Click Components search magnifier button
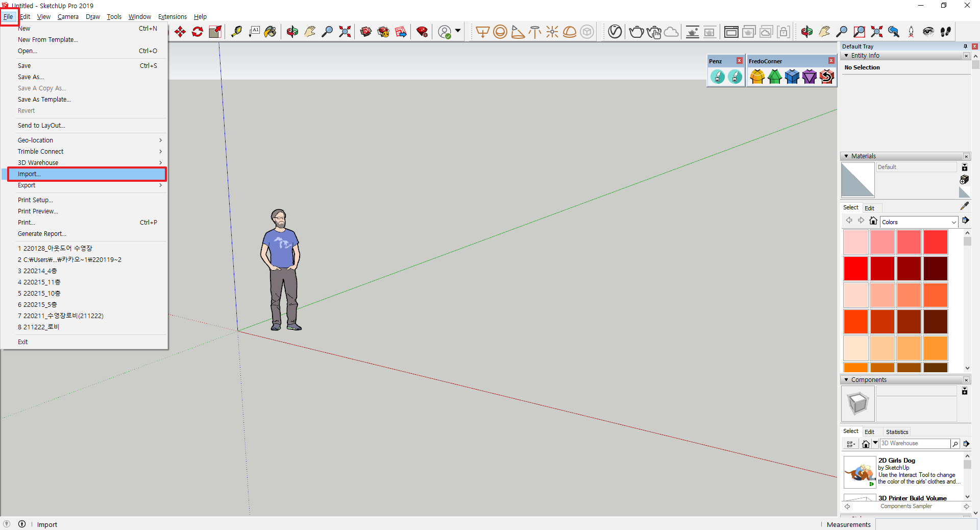Viewport: 980px width, 530px height. [x=954, y=444]
